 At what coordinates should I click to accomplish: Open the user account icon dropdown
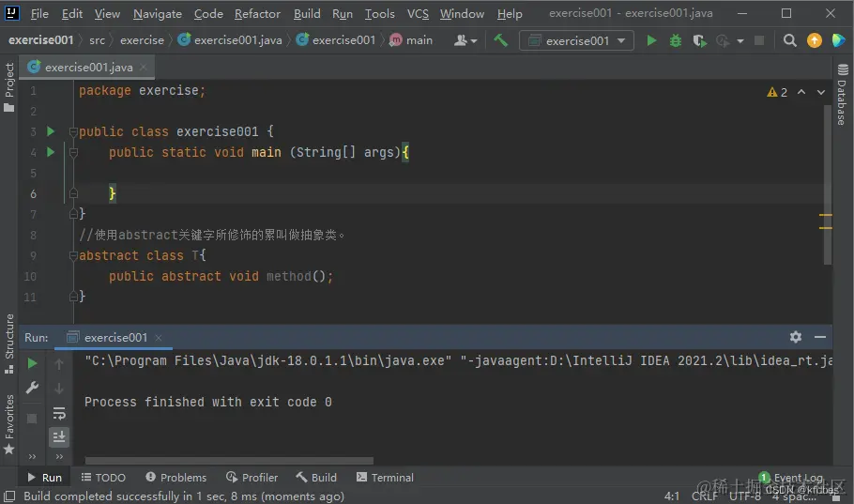(465, 40)
